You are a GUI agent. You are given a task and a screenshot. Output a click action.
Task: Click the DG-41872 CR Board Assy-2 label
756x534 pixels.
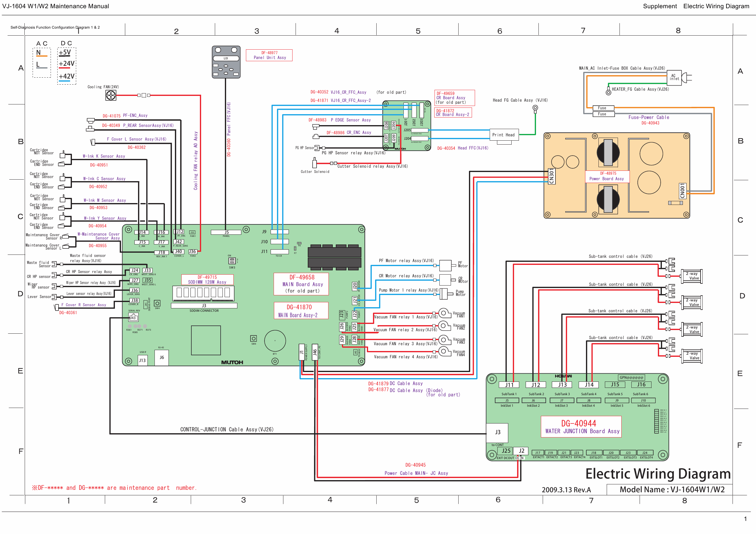453,113
